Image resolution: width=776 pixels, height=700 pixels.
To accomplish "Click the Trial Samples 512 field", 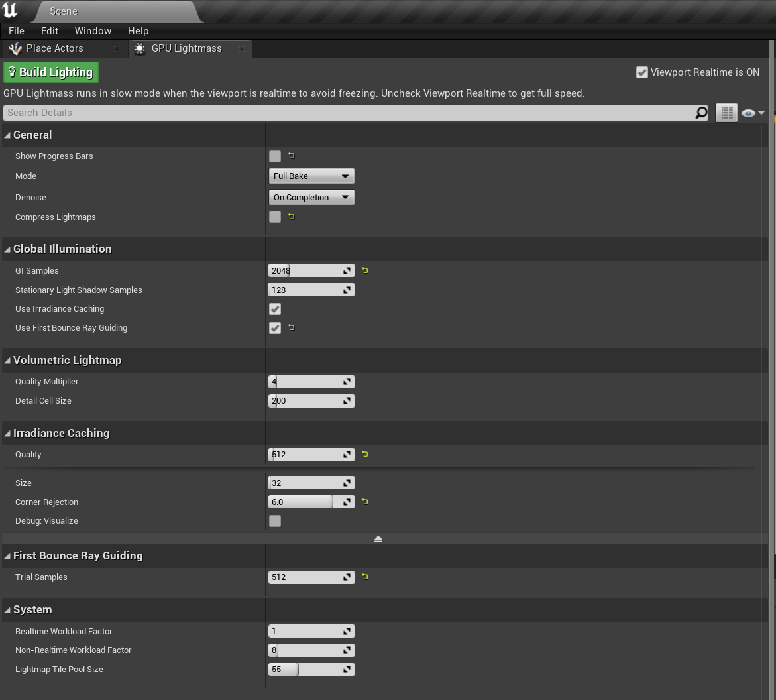I will click(x=311, y=577).
